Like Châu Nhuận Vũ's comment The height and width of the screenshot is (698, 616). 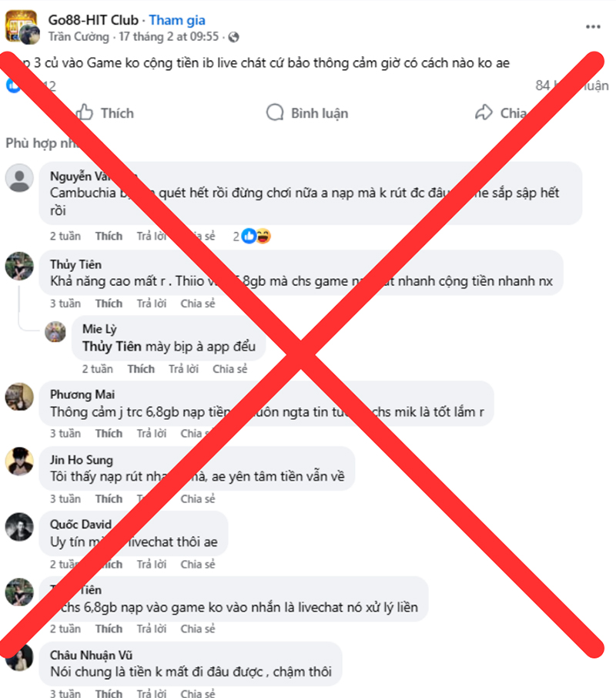tap(109, 693)
